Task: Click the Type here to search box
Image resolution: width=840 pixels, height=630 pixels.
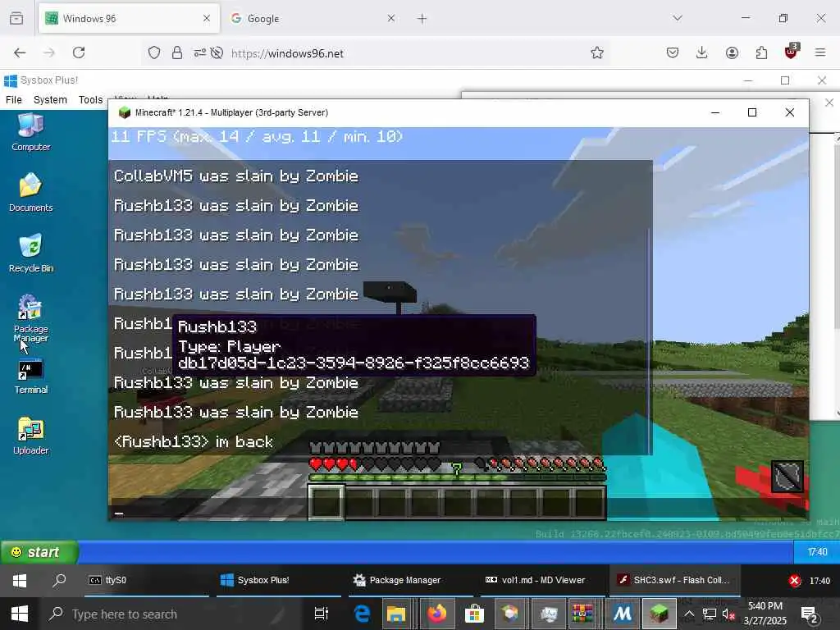Action: click(171, 614)
